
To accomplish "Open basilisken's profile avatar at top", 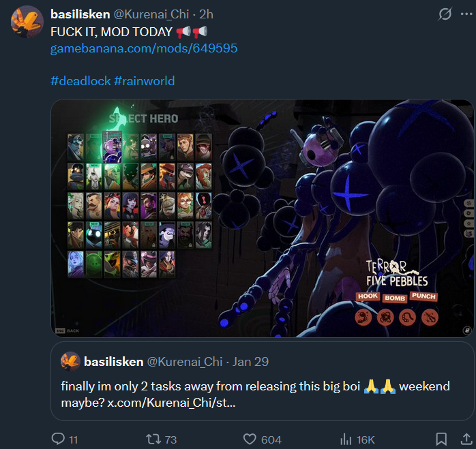I will (x=27, y=22).
